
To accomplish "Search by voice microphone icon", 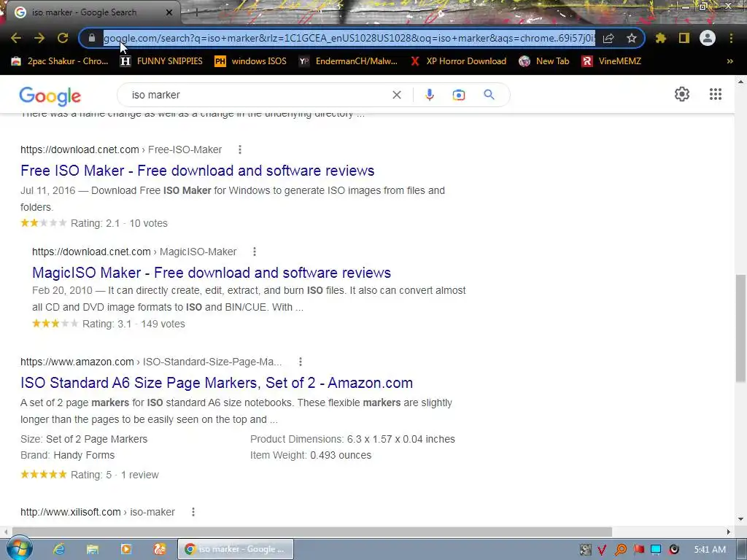I will click(429, 95).
